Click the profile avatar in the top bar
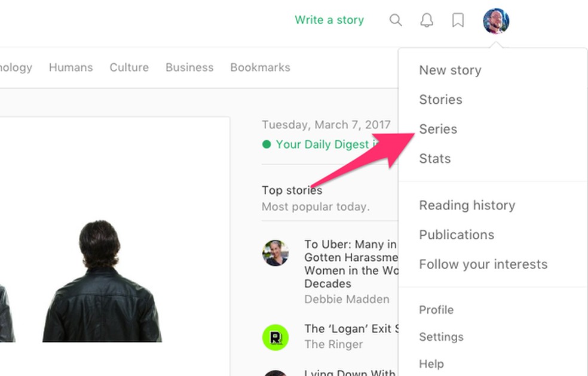The height and width of the screenshot is (376, 588). pos(495,20)
